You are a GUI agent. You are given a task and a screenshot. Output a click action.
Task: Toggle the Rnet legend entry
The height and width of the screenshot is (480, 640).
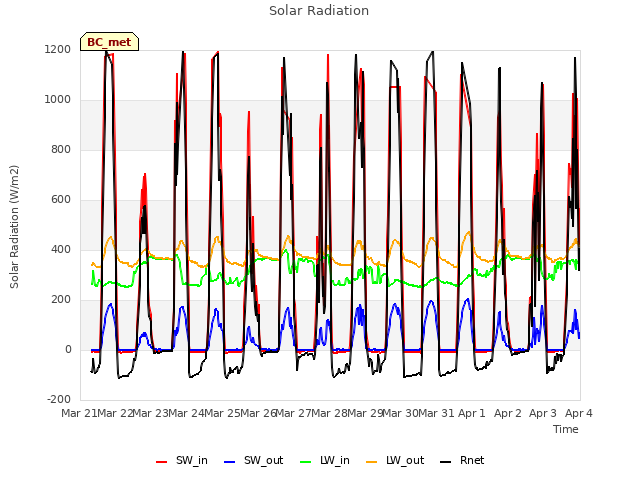point(462,460)
